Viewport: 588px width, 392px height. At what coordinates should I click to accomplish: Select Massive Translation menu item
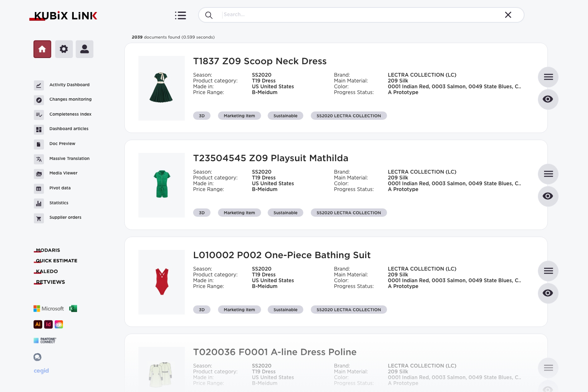(69, 159)
